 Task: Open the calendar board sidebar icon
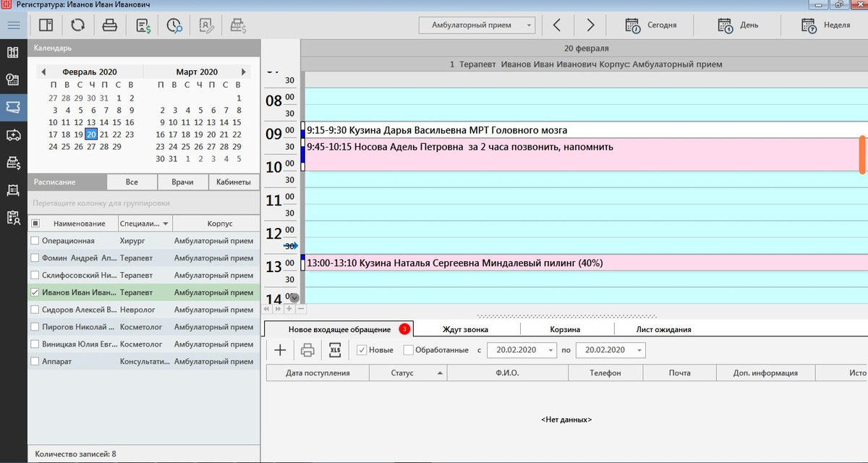[x=12, y=190]
